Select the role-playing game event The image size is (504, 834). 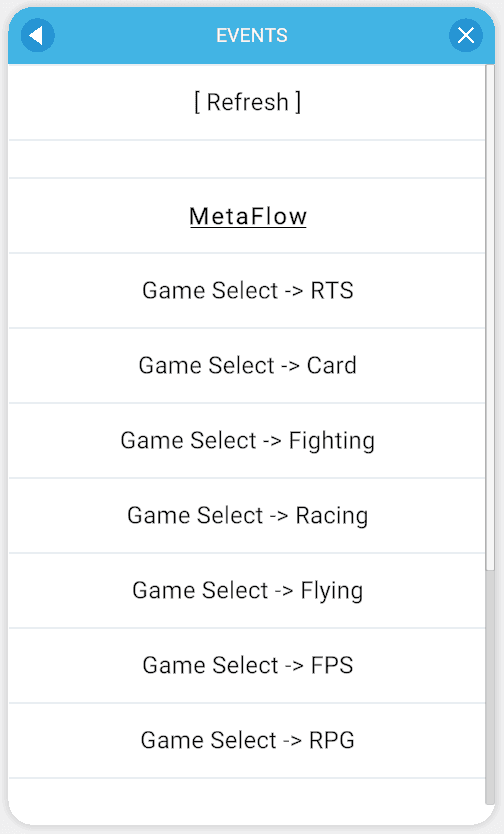pos(247,741)
